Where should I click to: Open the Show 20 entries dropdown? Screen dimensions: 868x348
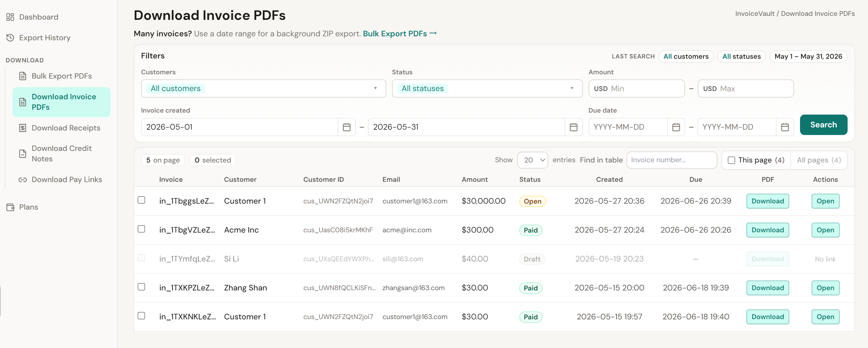pos(532,160)
